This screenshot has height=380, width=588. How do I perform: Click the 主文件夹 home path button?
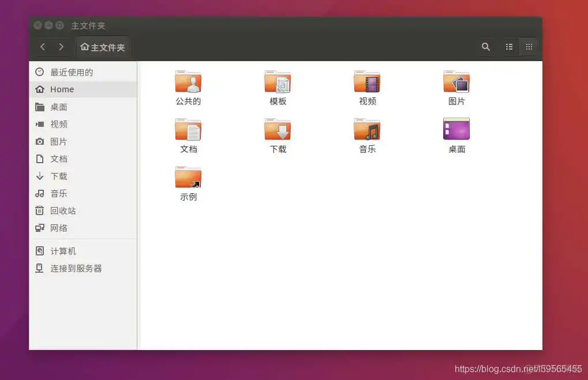[x=102, y=47]
